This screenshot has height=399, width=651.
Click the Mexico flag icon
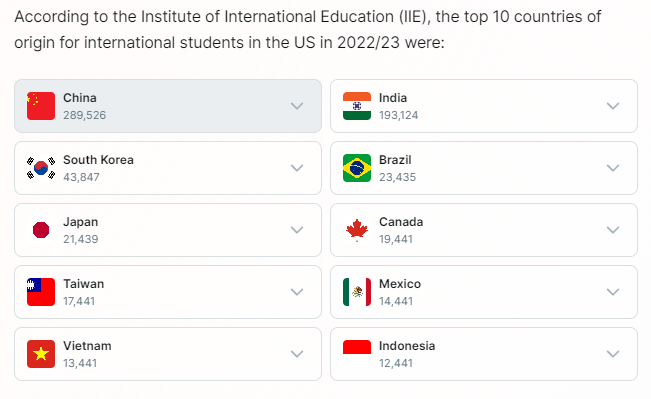coord(357,292)
